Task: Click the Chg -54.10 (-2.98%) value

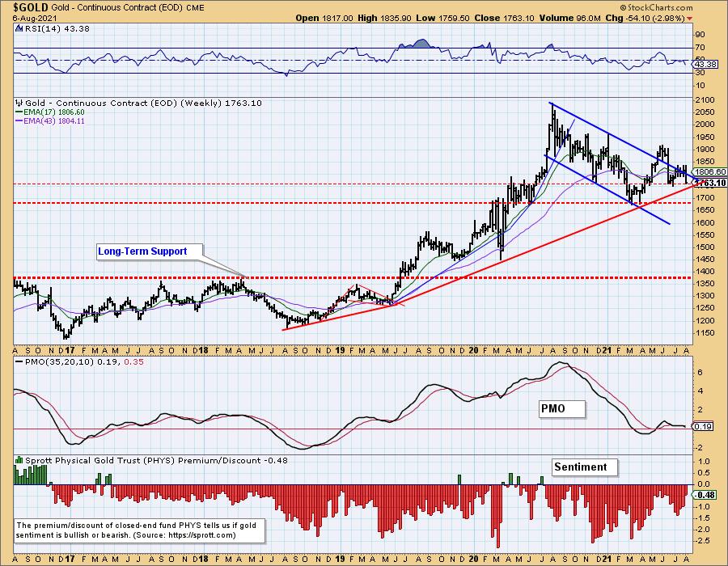Action: tap(645, 18)
